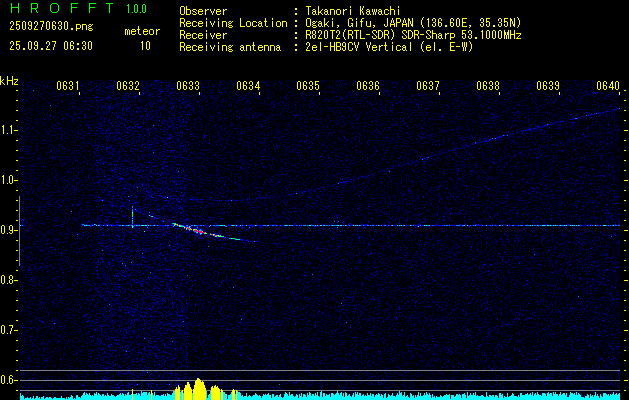The width and height of the screenshot is (629, 400).
Task: Click the 1.1 kHz frequency label
Action: (7, 130)
